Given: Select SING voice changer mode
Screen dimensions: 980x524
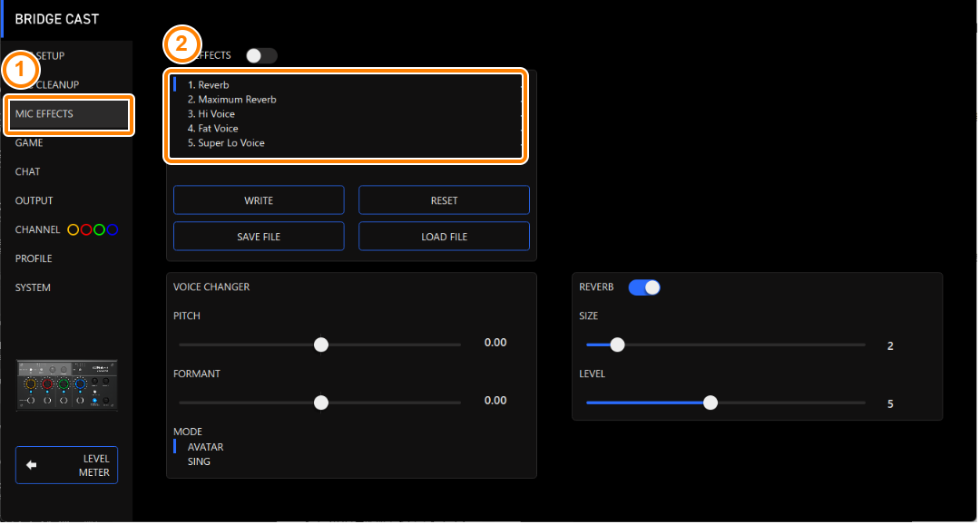Looking at the screenshot, I should (x=199, y=461).
